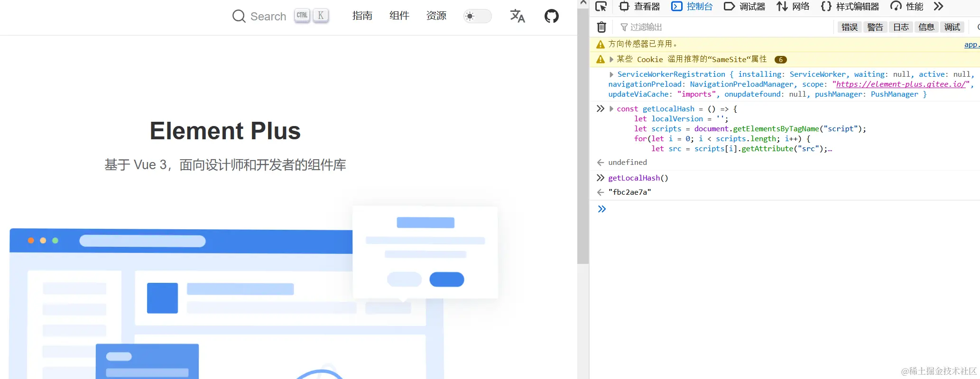
Task: Click the undefined result line
Action: [x=627, y=162]
